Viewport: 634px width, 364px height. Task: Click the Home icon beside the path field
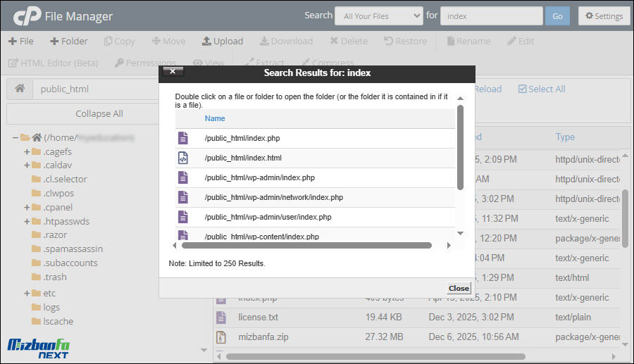[20, 89]
